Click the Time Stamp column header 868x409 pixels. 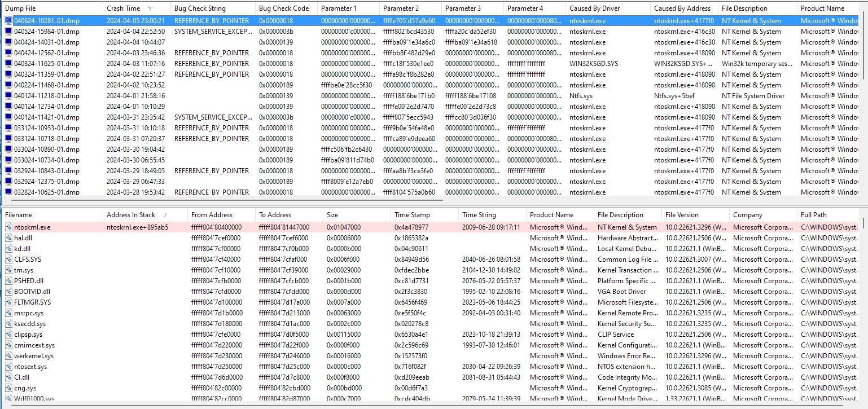point(424,215)
